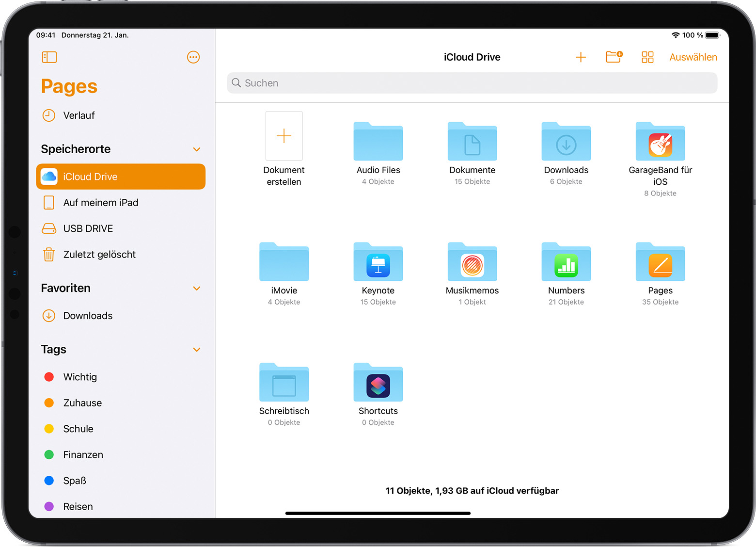Filter by yellow Schule tag
This screenshot has width=756, height=548.
coord(121,429)
